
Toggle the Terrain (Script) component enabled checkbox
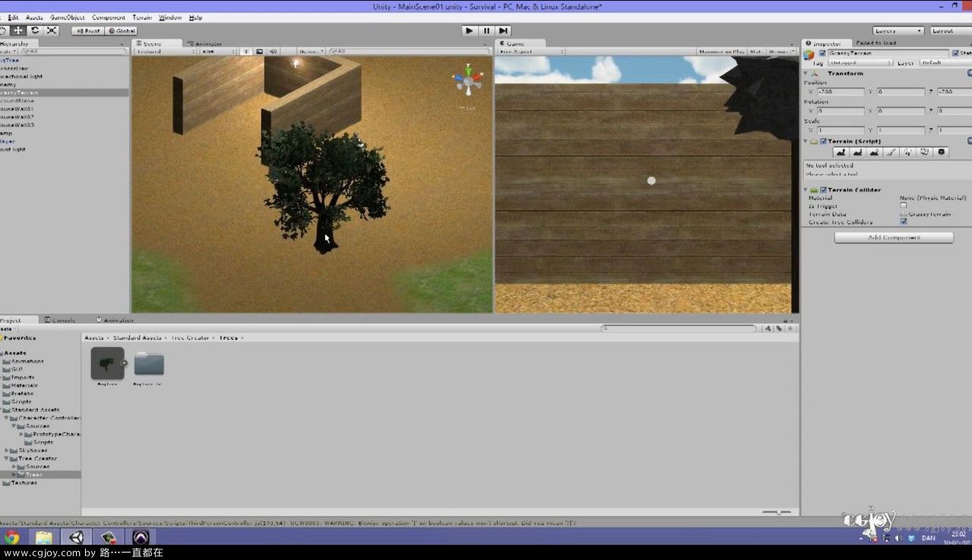click(822, 141)
